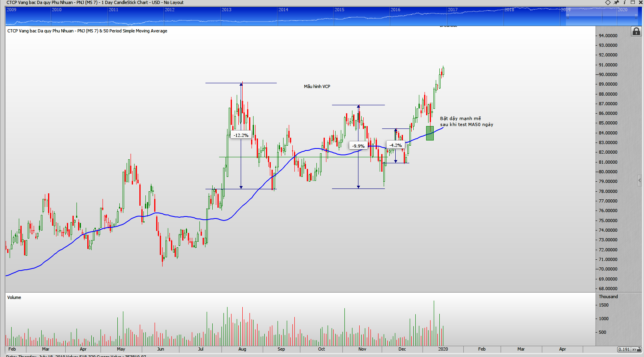Click the Volume pane label
This screenshot has height=357, width=644.
pos(14,297)
